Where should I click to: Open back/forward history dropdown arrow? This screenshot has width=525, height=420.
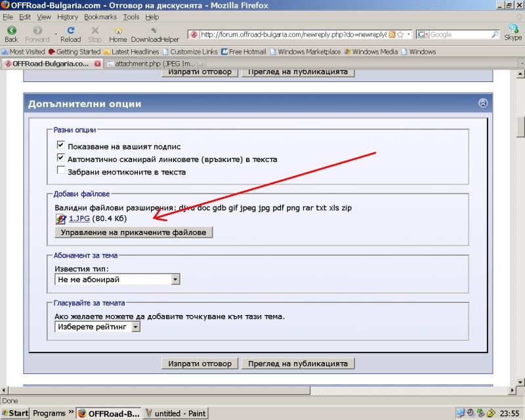(x=56, y=33)
